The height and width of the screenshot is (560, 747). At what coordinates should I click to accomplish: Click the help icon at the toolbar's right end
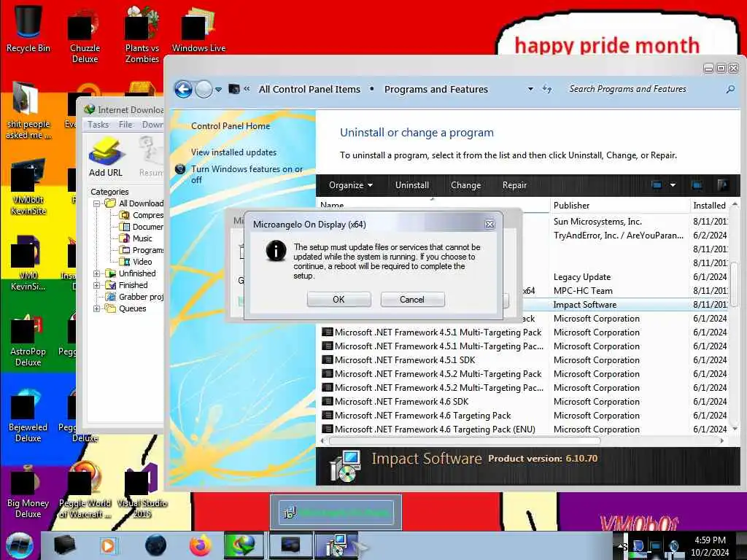pyautogui.click(x=722, y=185)
